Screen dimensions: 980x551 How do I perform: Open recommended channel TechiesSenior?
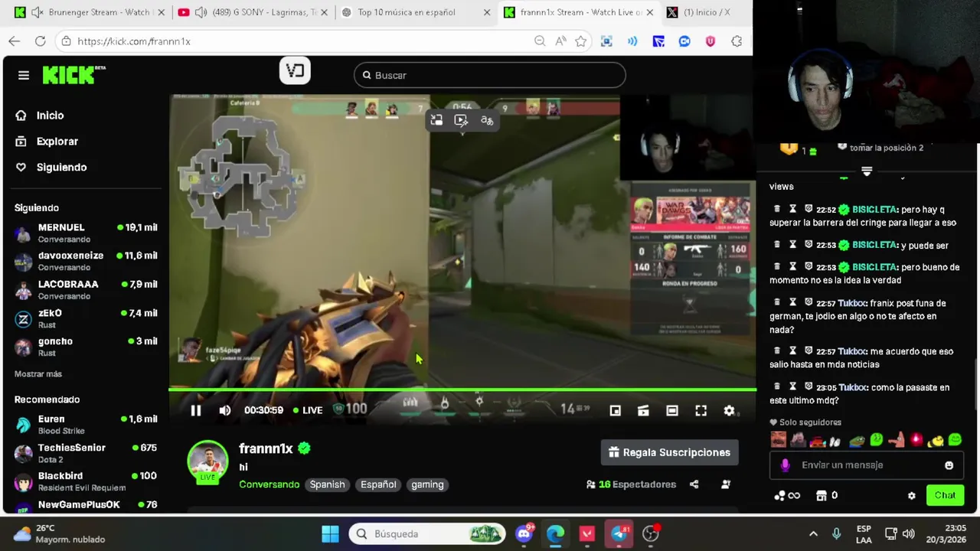pos(86,453)
